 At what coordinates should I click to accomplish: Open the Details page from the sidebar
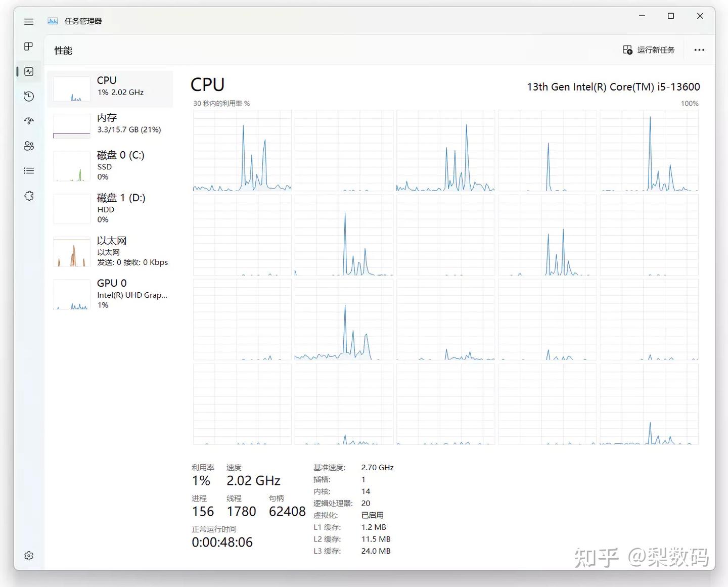click(x=28, y=170)
